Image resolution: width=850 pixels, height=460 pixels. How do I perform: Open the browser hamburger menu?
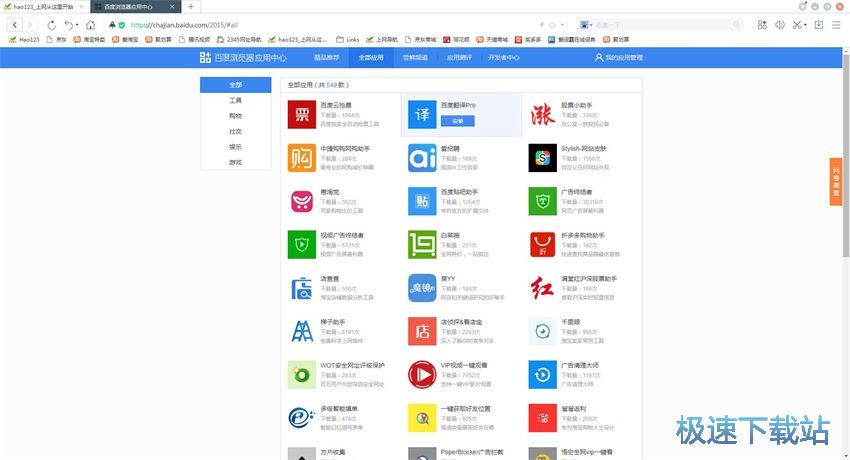tap(836, 25)
